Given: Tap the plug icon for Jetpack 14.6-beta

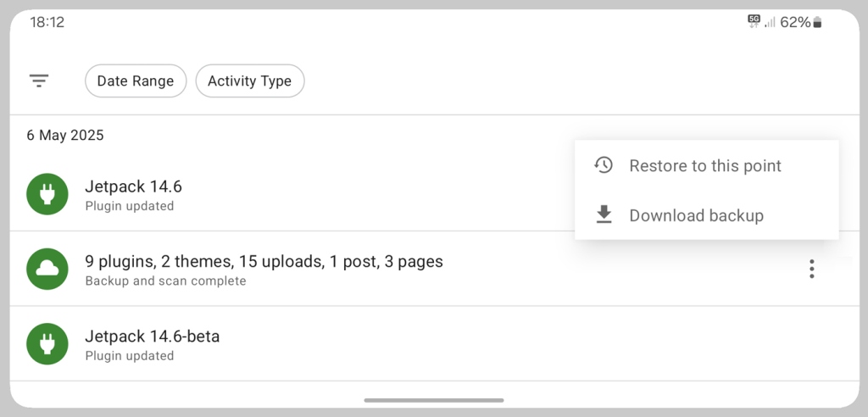Looking at the screenshot, I should coord(47,344).
